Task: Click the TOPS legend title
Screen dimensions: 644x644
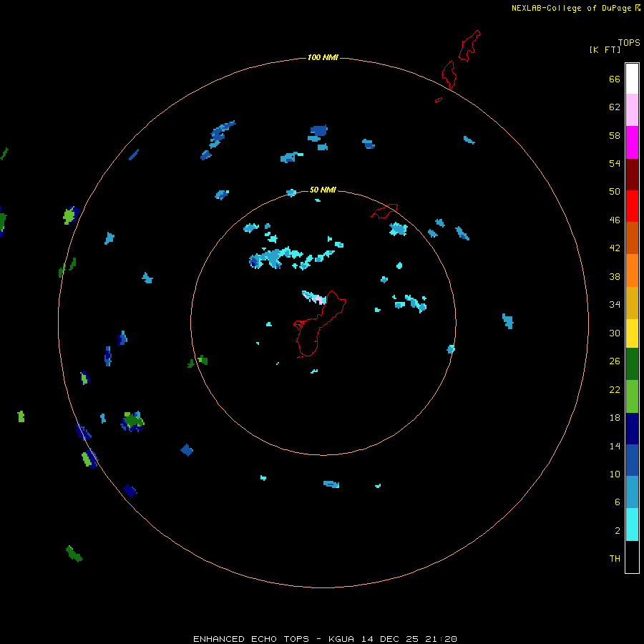Action: pyautogui.click(x=629, y=43)
